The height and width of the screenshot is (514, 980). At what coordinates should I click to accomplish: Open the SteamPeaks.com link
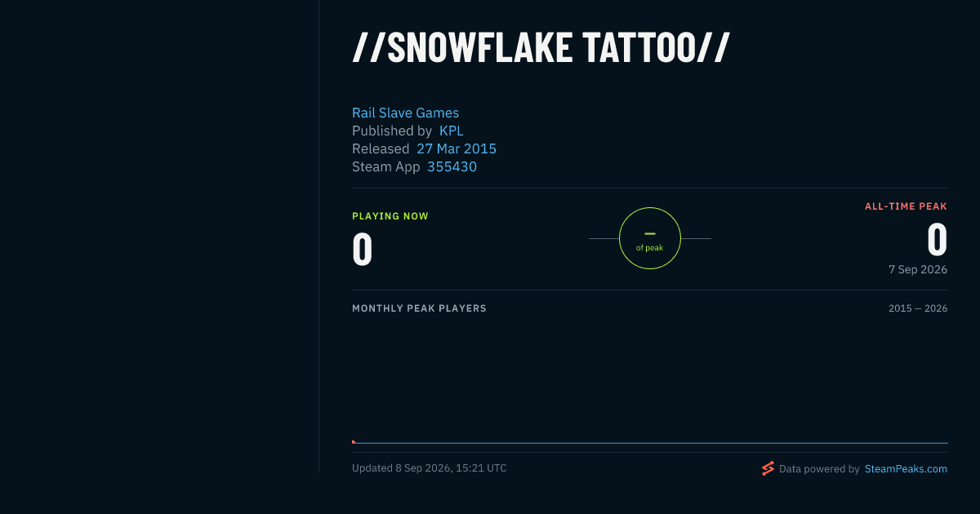click(x=906, y=469)
